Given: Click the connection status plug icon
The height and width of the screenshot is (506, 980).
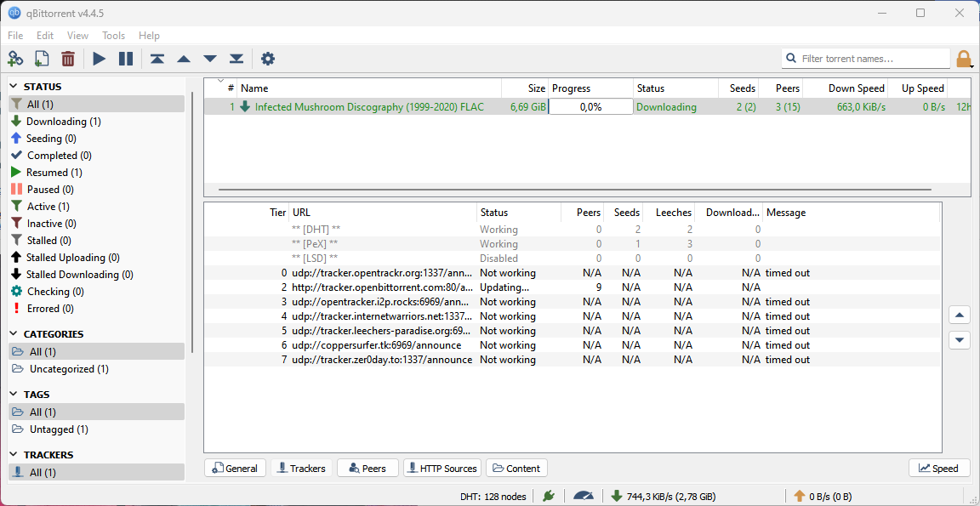Looking at the screenshot, I should [549, 496].
